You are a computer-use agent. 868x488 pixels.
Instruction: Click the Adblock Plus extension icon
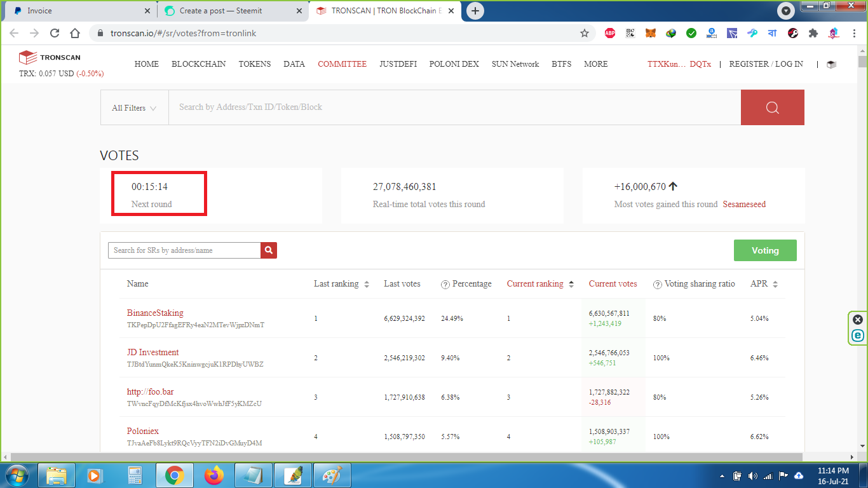(x=610, y=33)
